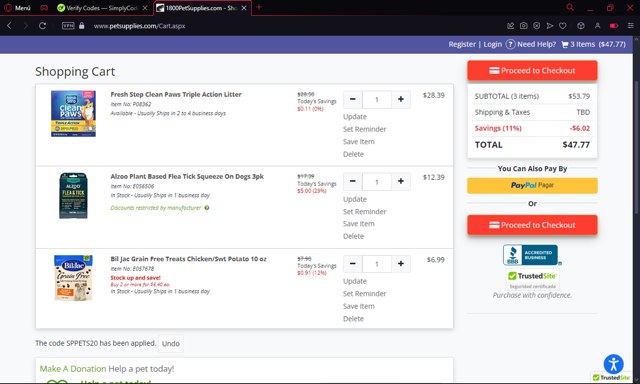Click Update for Alzoo Flea Tick
The height and width of the screenshot is (384, 640).
355,199
